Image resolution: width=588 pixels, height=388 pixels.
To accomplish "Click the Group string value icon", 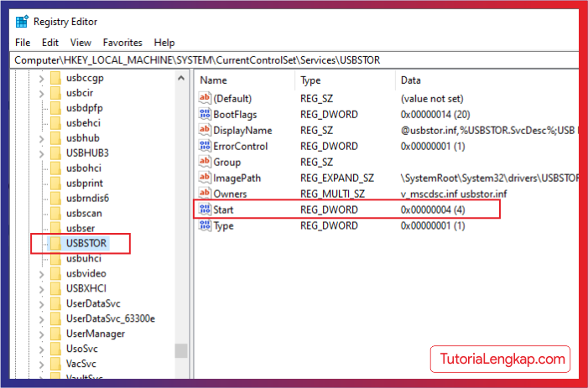I will click(205, 163).
